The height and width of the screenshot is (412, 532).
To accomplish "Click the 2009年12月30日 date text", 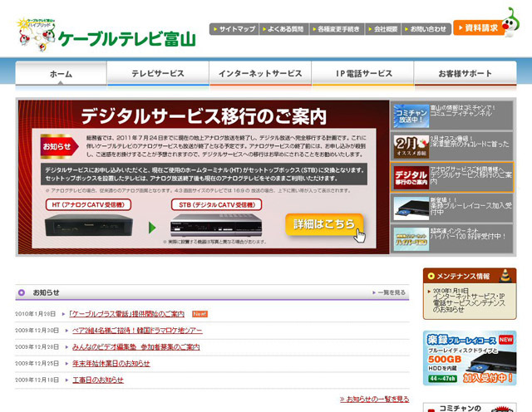I will click(37, 331).
